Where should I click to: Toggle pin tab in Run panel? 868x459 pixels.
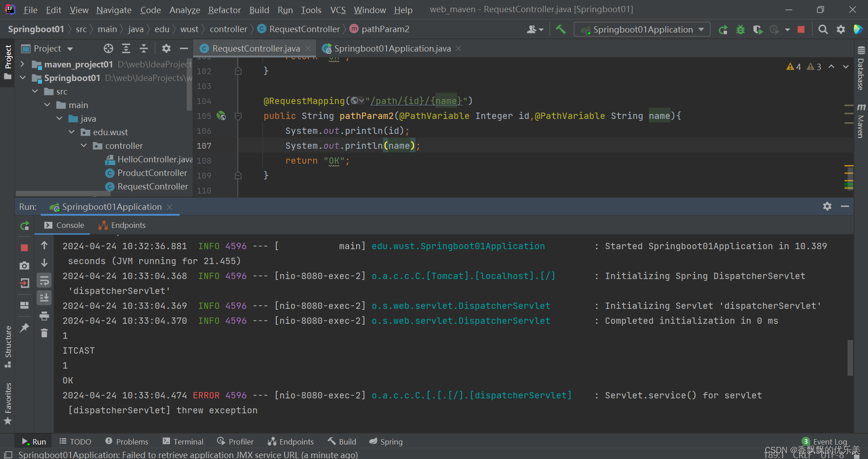point(25,327)
